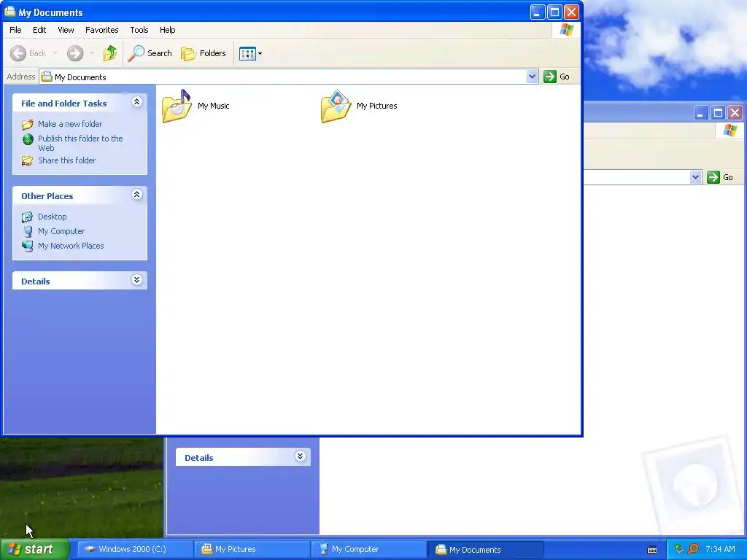Click the Forward arrow button

tap(75, 53)
